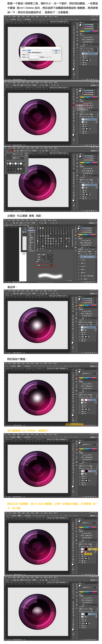This screenshot has width=102, height=644.
Task: Toggle 自动选择 checkbox in first screenshot's options bar
Action: pos(11,19)
